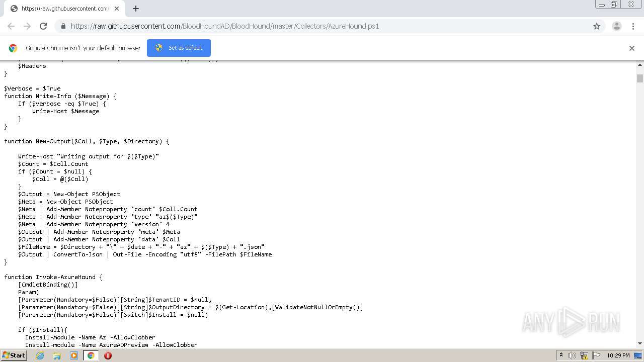Open the red stop-sign taskbar icon

click(108, 355)
